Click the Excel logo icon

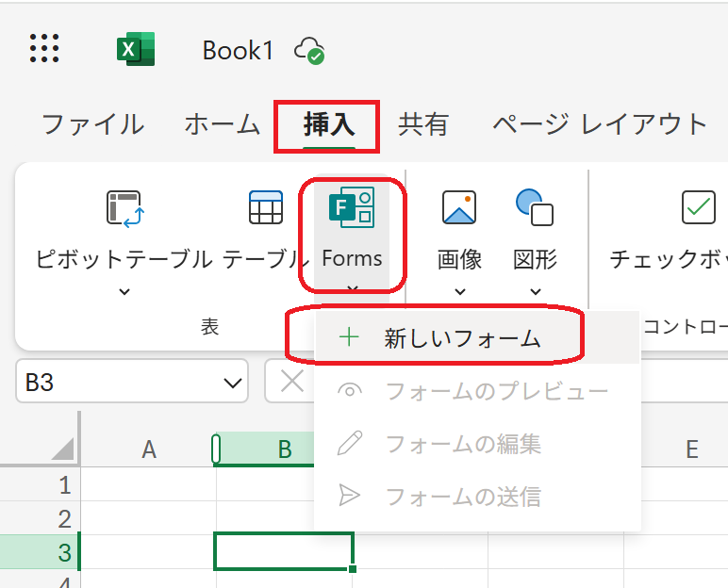click(x=136, y=49)
